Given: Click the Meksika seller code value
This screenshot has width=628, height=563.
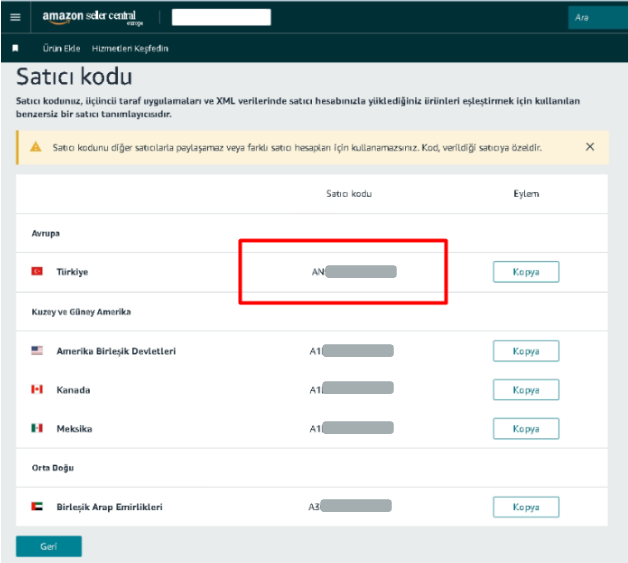Looking at the screenshot, I should [351, 428].
